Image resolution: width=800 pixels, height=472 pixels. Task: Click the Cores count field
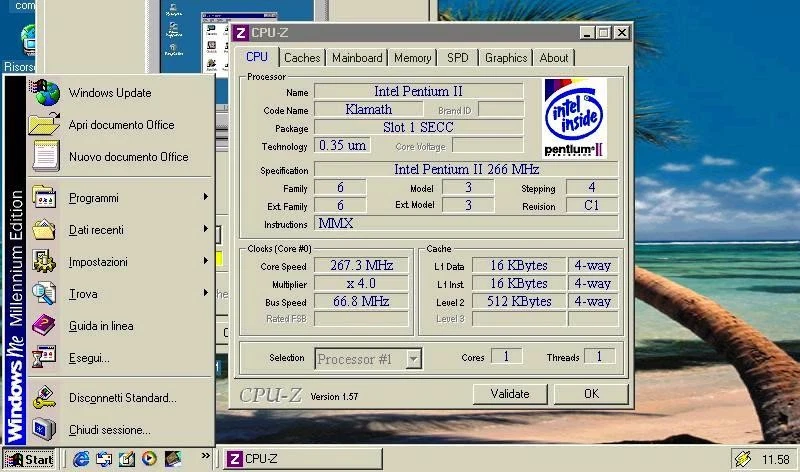pos(506,356)
